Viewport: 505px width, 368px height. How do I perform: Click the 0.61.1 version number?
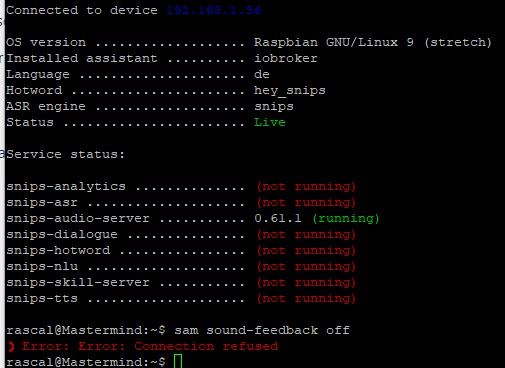click(278, 219)
